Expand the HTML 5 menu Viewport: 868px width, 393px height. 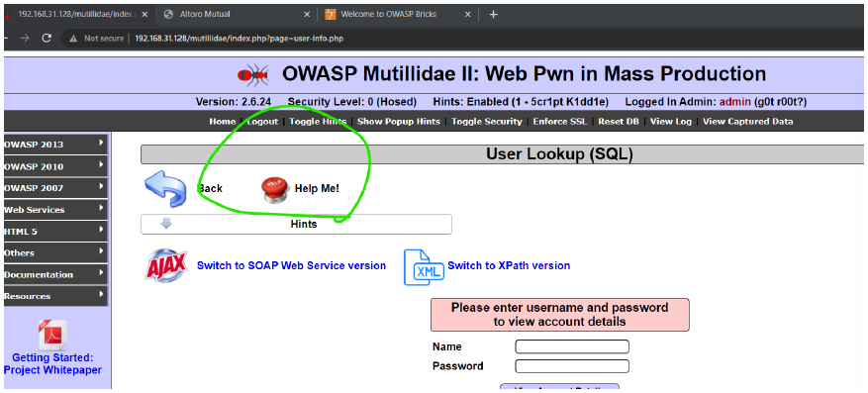point(55,232)
